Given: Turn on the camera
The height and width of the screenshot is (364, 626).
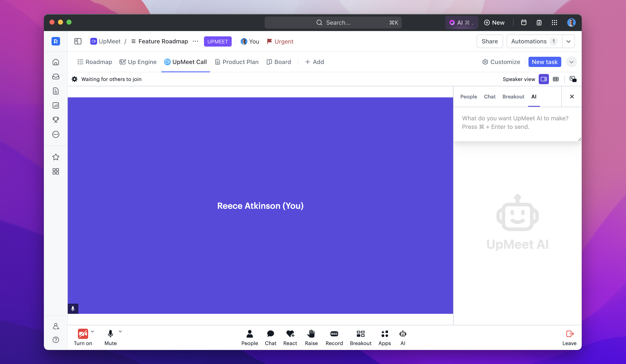Looking at the screenshot, I should (x=83, y=334).
